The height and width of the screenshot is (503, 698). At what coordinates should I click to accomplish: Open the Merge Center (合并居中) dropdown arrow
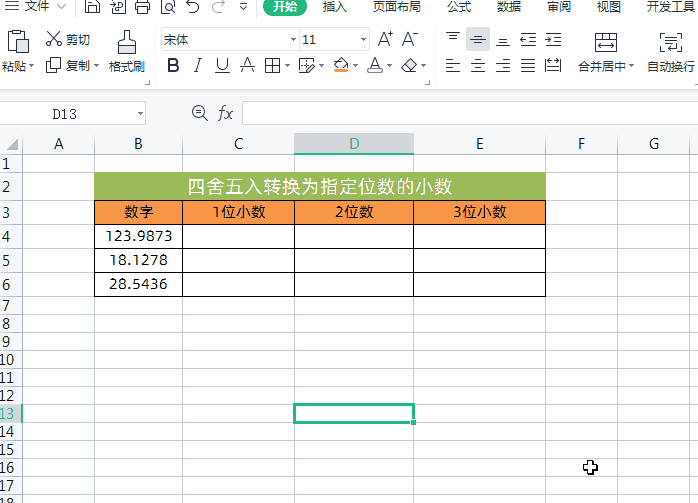click(631, 66)
